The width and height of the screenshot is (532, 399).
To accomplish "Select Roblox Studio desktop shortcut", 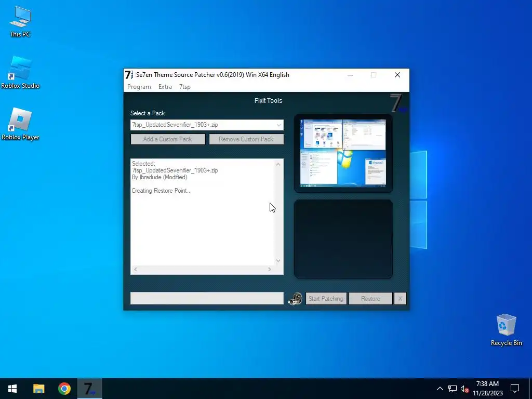I will tap(20, 73).
